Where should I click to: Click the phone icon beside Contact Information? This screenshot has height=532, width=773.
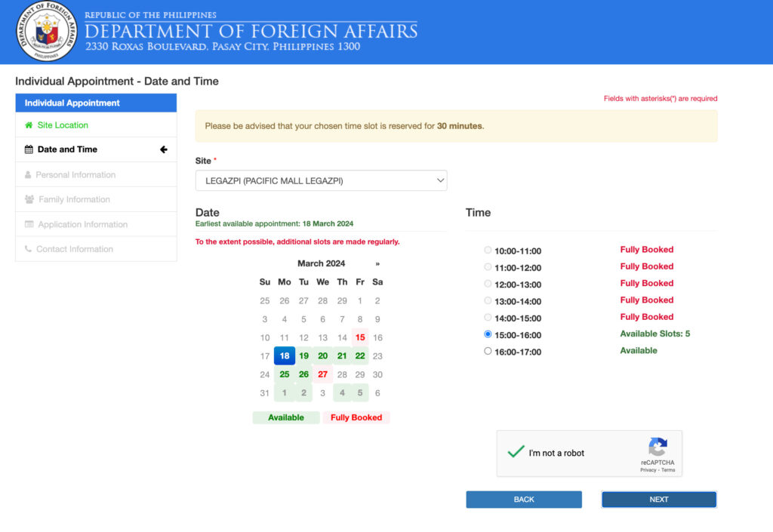(x=28, y=249)
